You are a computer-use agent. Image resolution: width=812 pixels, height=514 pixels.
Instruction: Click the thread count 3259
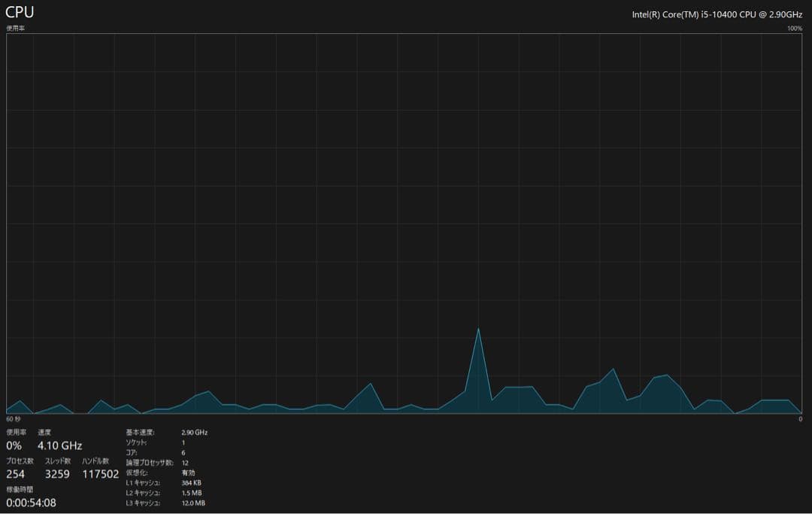[58, 474]
